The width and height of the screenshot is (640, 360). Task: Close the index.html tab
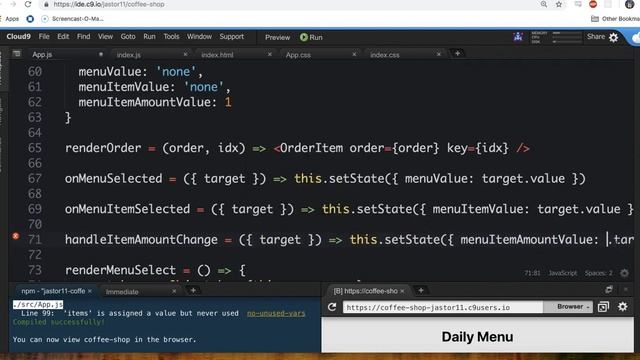[x=270, y=54]
